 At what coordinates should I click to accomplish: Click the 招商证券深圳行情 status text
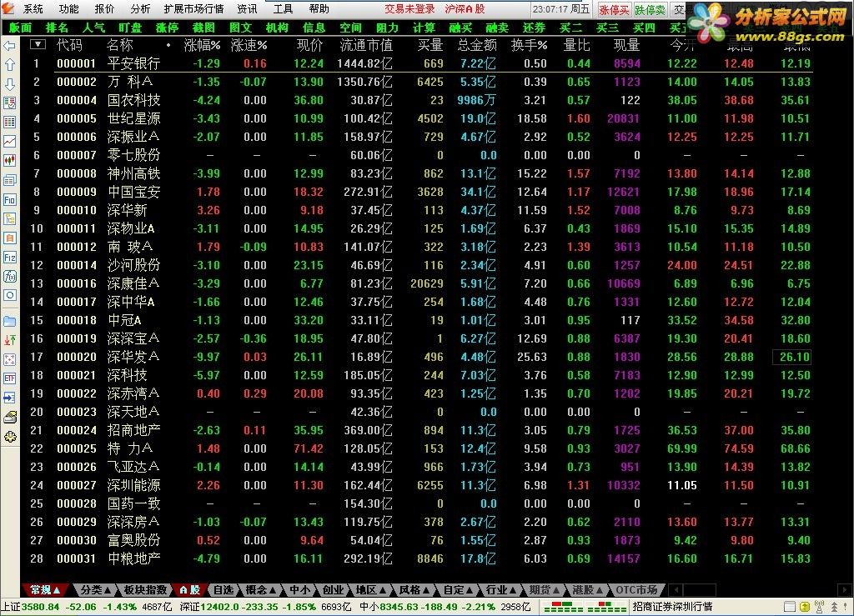(672, 606)
